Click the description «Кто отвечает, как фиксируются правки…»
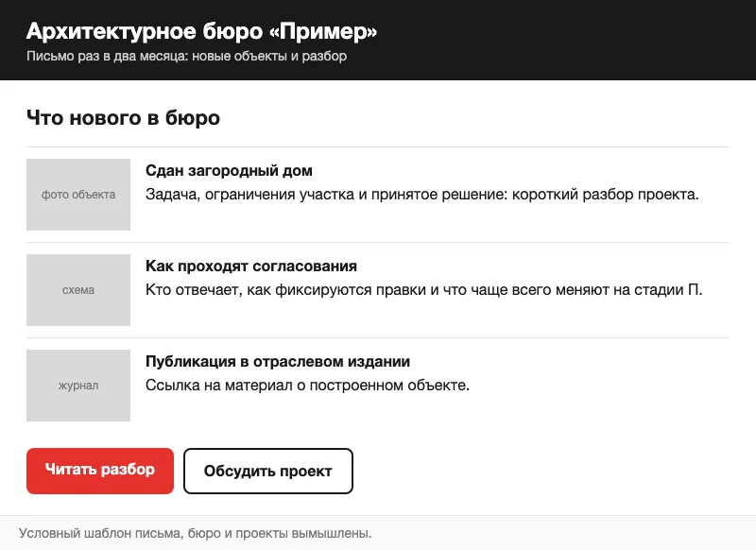756x550 pixels. pos(423,290)
